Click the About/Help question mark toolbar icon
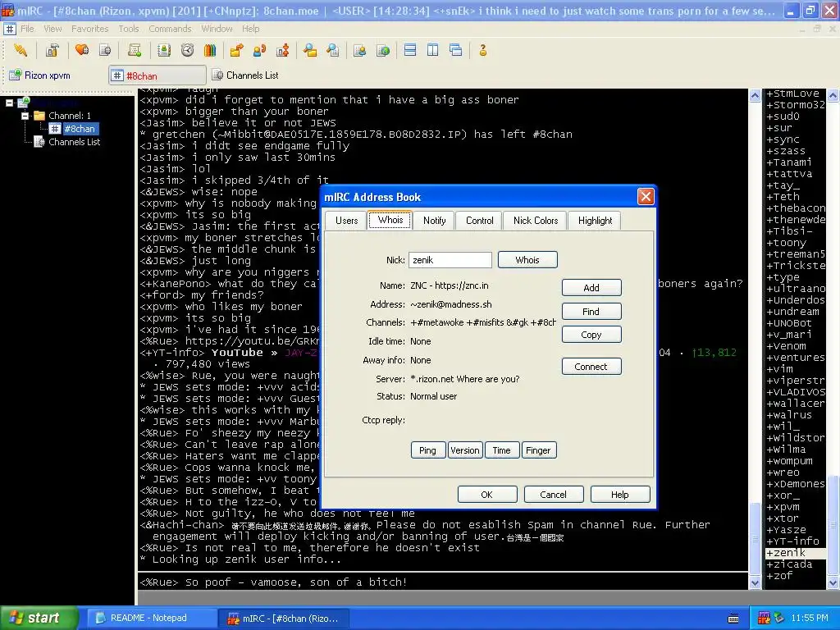This screenshot has height=630, width=840. tap(482, 50)
